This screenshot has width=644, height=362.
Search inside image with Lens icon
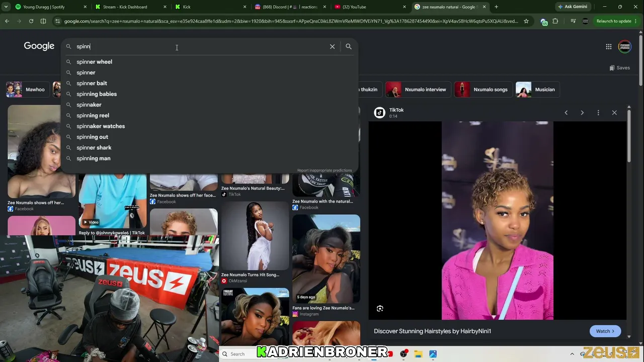380,309
